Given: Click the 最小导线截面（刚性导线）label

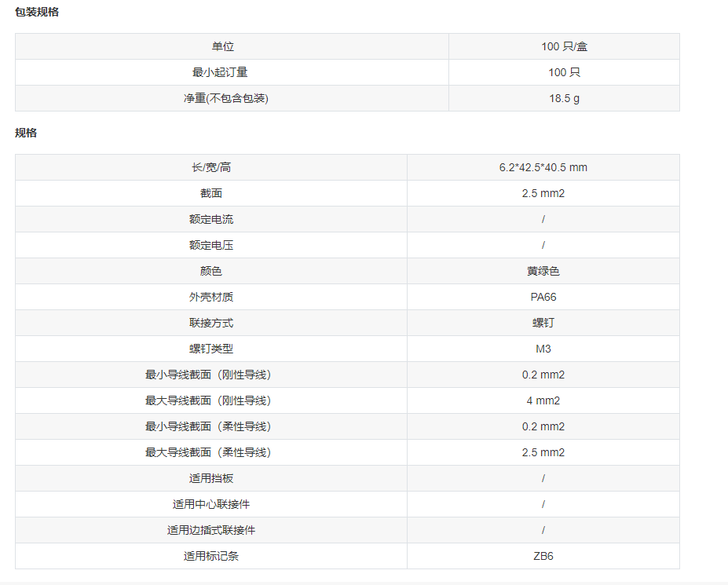Looking at the screenshot, I should [x=211, y=375].
